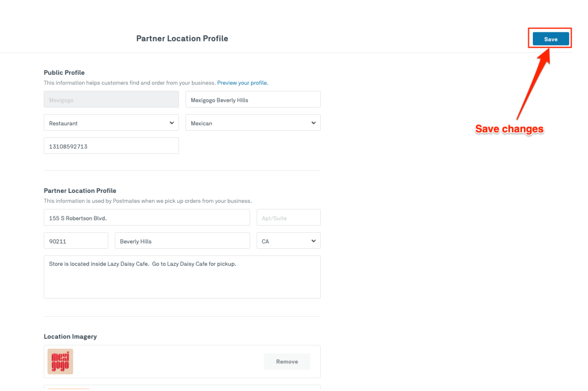Viewport: 588px width, 391px height.
Task: Remove the Mexigogo logo image
Action: pyautogui.click(x=287, y=362)
